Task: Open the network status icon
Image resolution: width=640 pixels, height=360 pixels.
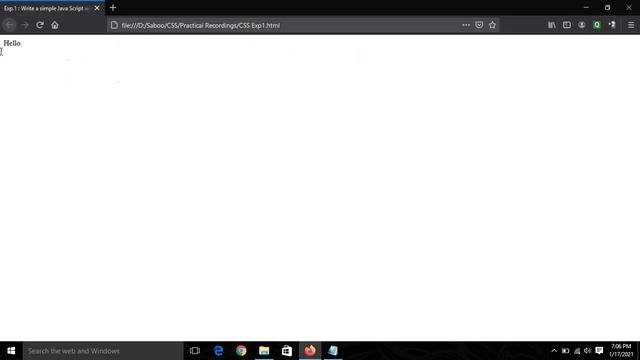Action: point(577,351)
